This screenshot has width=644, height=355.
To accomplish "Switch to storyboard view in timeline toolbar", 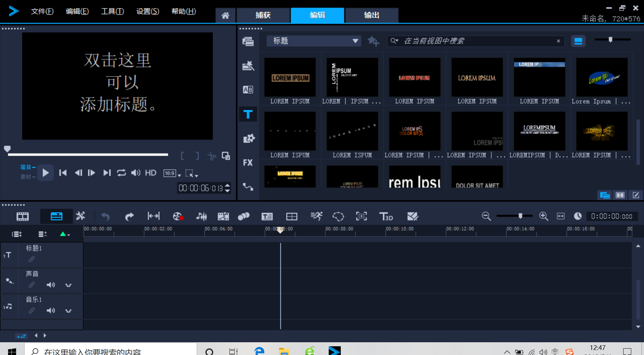I will pos(22,217).
